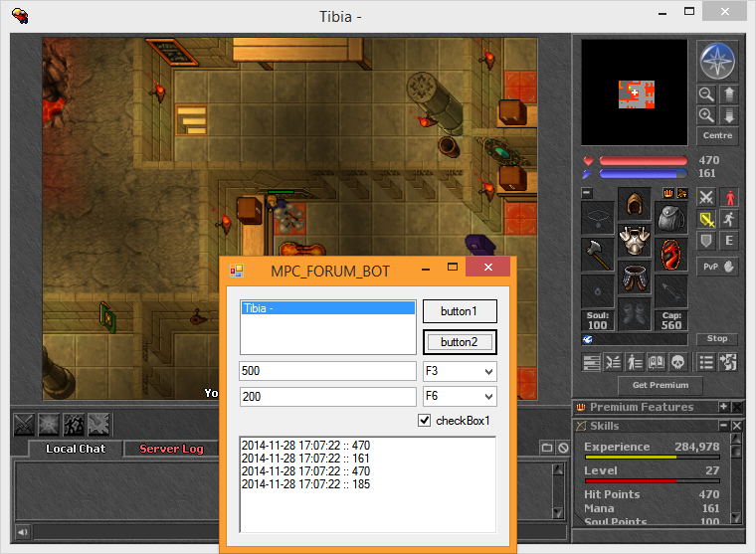Click first attack action bar icon
The height and width of the screenshot is (554, 756).
[24, 425]
